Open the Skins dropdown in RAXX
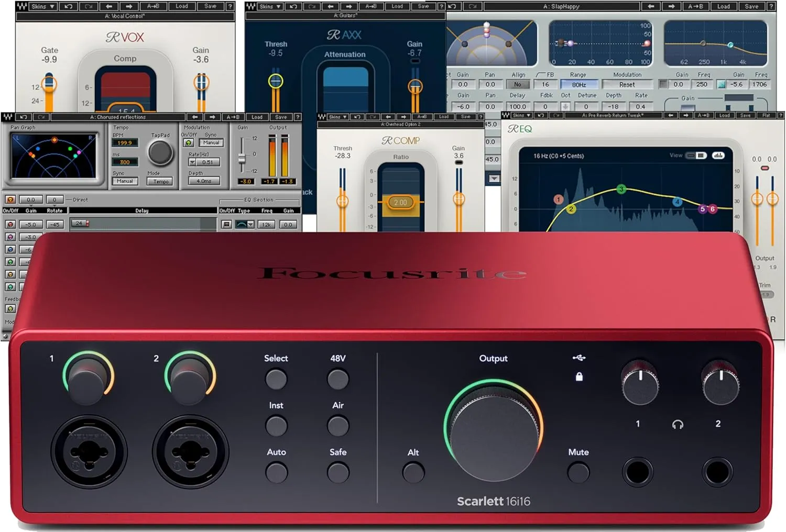This screenshot has height=532, width=786. 270,6
